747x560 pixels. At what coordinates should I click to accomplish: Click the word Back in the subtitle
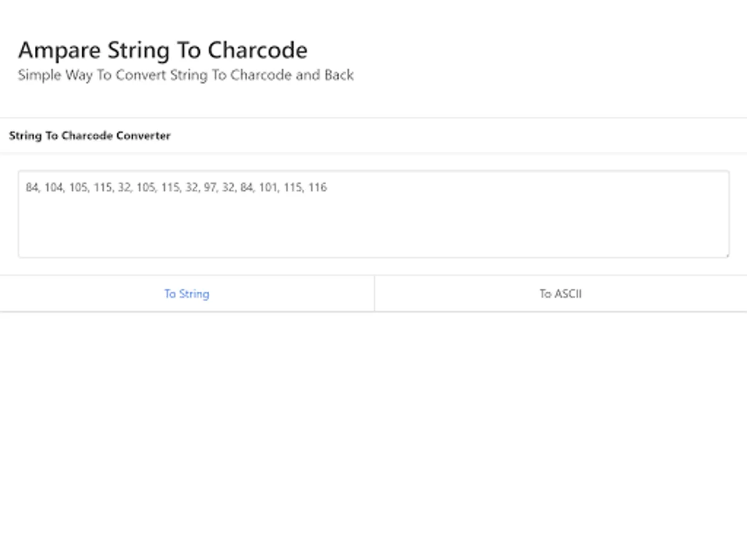tap(339, 75)
